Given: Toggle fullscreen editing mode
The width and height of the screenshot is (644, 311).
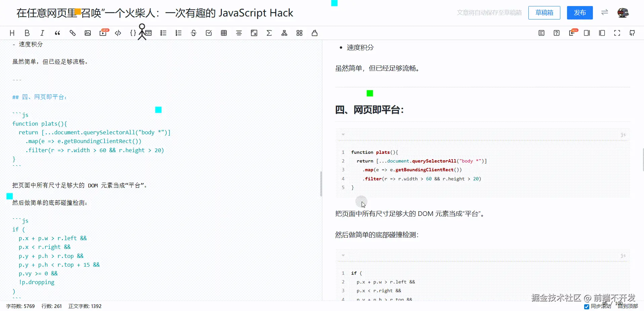Looking at the screenshot, I should (617, 33).
